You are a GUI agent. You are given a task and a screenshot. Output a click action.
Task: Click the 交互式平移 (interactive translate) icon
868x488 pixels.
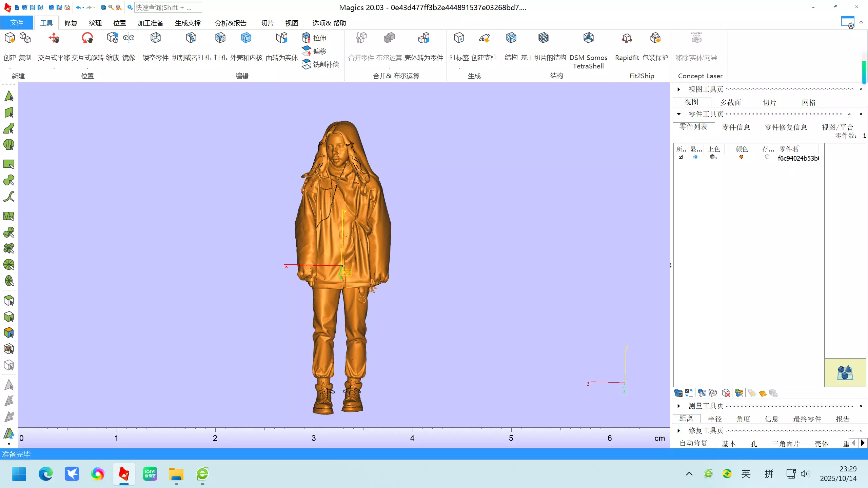click(x=54, y=38)
